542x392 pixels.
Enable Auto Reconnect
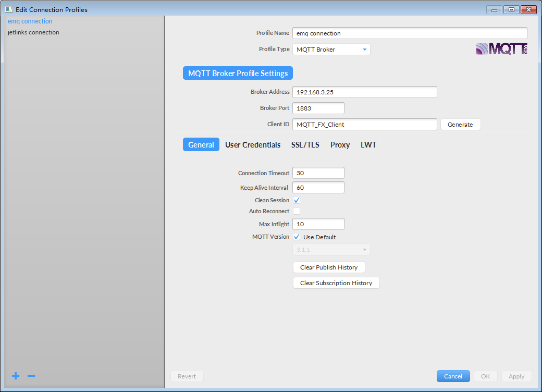[296, 211]
